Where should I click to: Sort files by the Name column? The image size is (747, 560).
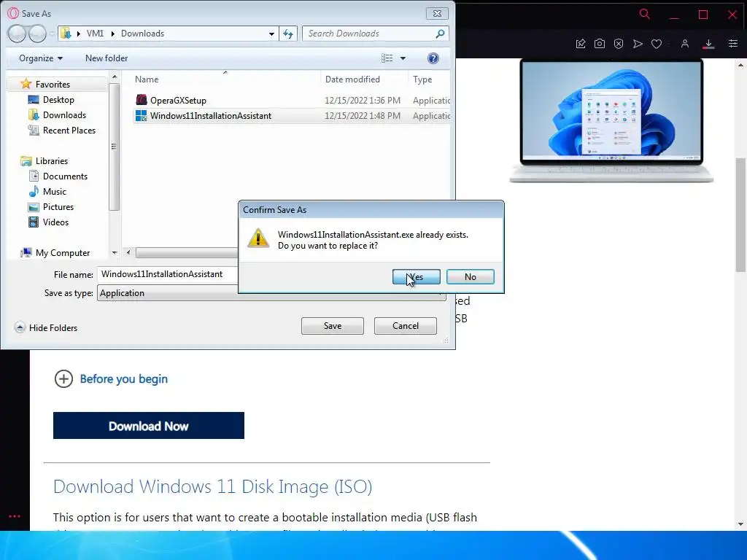coord(146,79)
